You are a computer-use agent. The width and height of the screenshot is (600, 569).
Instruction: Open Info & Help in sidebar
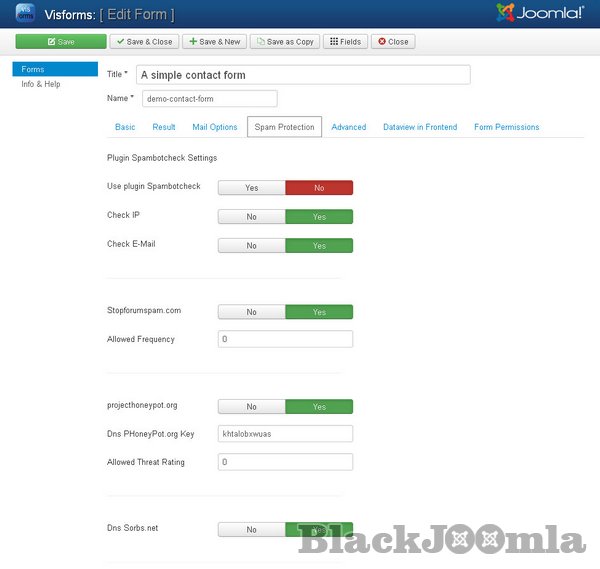41,84
